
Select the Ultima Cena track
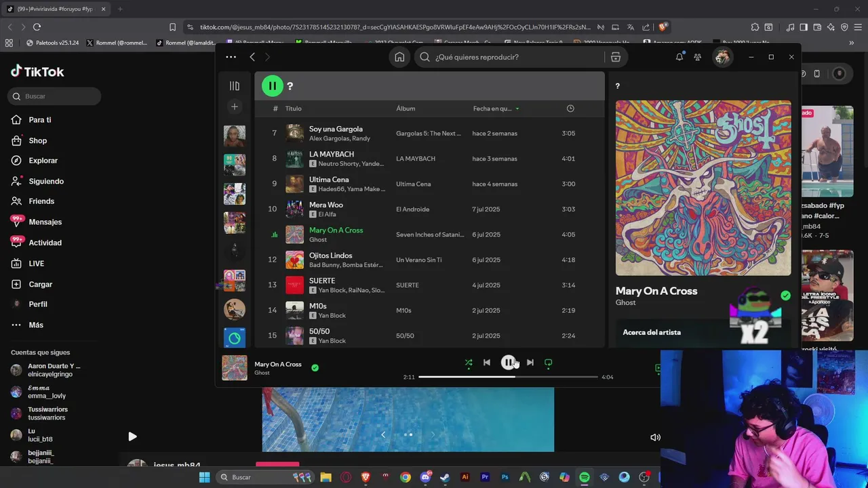pos(429,184)
